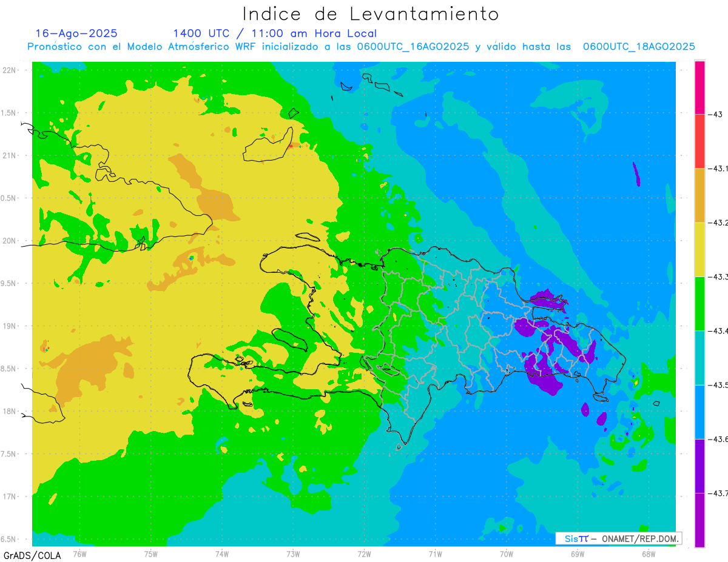Screen dimensions: 728x562
Task: Click the '70W' longitude label
Action: pos(506,553)
